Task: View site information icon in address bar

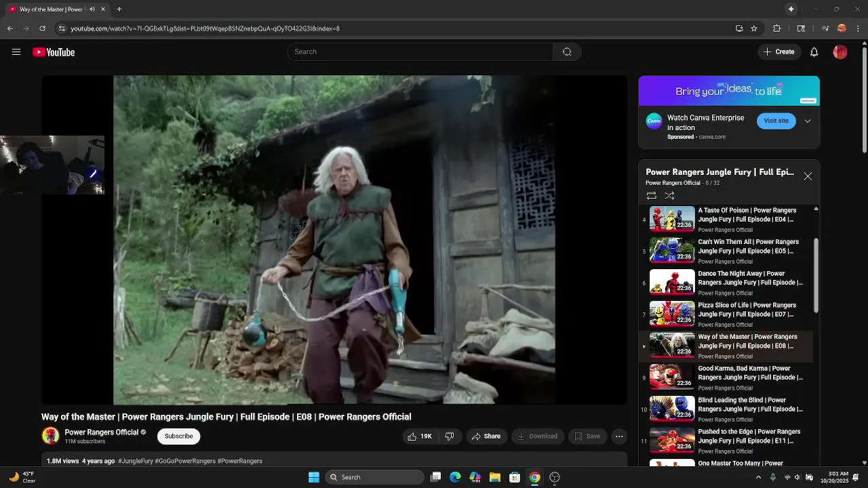Action: pos(62,28)
